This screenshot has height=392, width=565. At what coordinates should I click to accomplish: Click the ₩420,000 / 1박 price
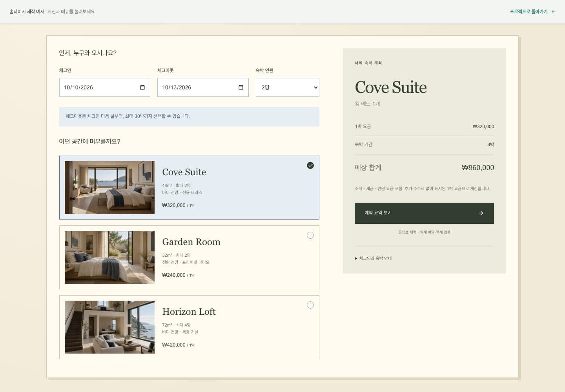tap(178, 345)
